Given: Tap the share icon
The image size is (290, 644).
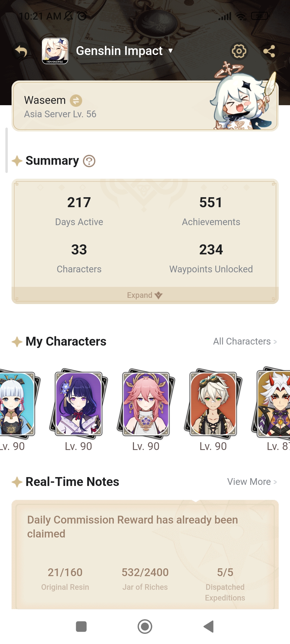Looking at the screenshot, I should coord(269,51).
